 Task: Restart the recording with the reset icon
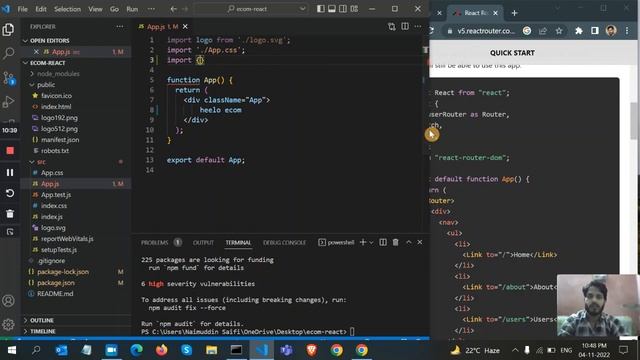pyautogui.click(x=10, y=193)
